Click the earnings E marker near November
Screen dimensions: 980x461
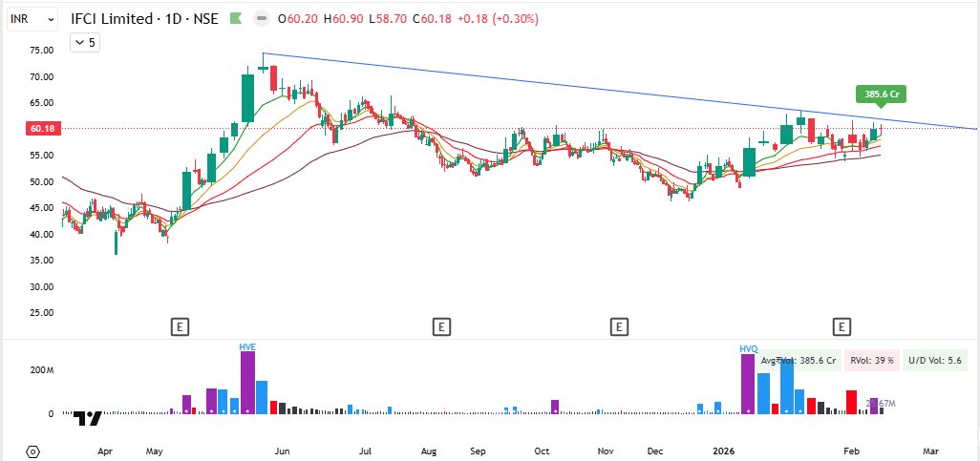tap(619, 326)
